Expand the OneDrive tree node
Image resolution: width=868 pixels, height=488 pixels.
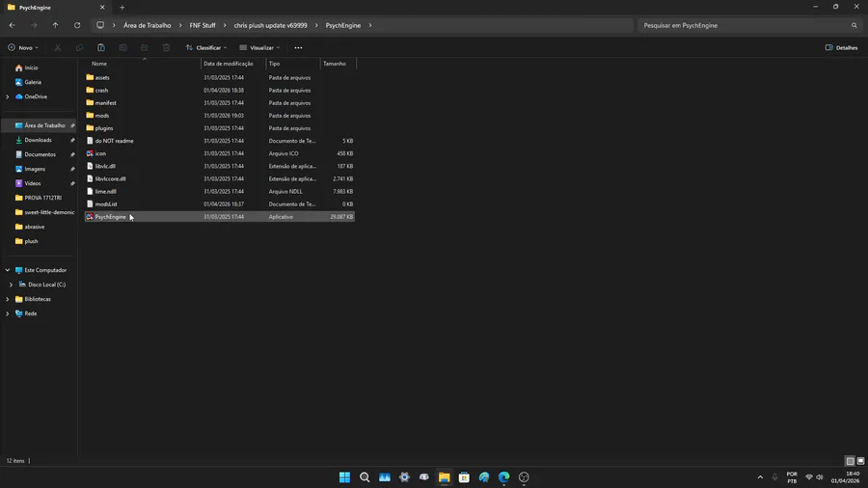click(x=8, y=96)
